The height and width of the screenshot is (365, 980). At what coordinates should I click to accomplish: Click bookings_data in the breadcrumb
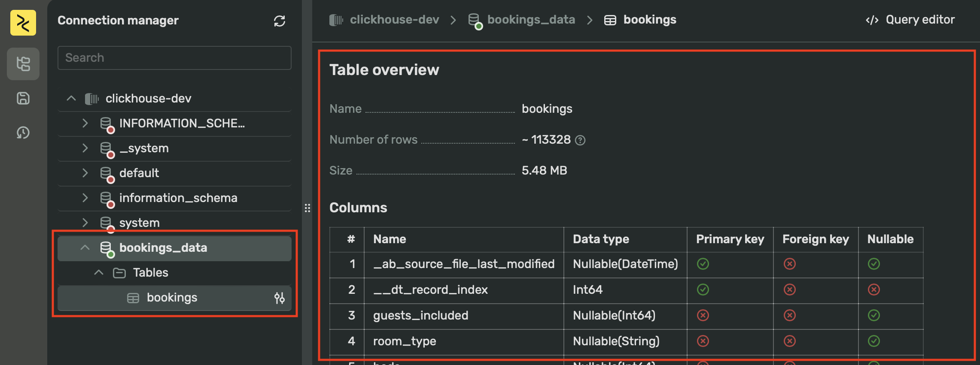pyautogui.click(x=531, y=20)
